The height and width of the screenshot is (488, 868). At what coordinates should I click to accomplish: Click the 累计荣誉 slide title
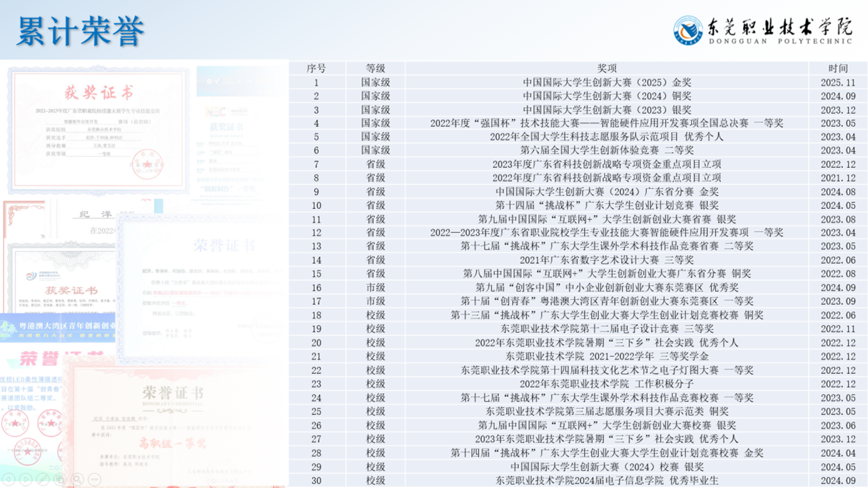tap(81, 31)
